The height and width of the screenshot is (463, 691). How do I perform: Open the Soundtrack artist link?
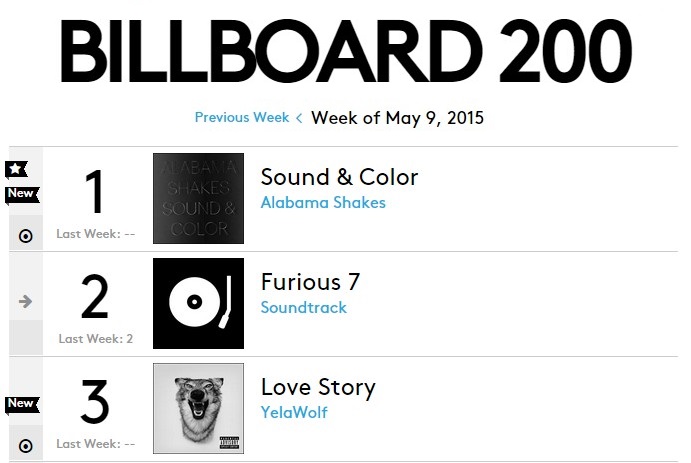[x=304, y=307]
